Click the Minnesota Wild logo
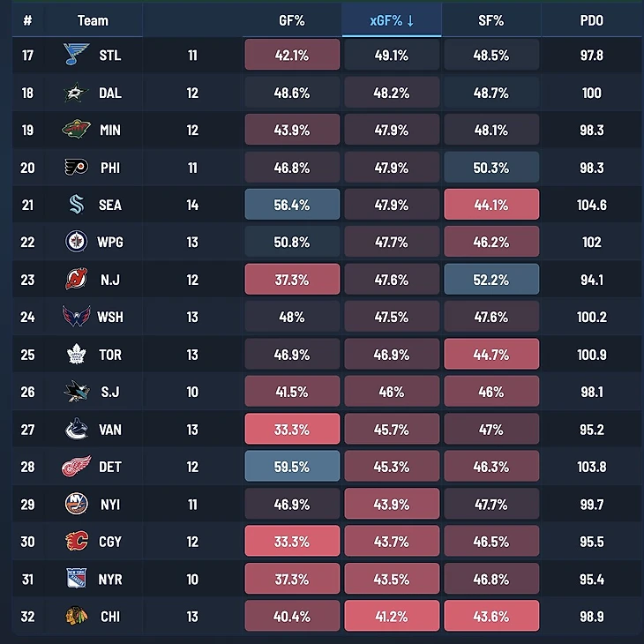 [x=77, y=130]
